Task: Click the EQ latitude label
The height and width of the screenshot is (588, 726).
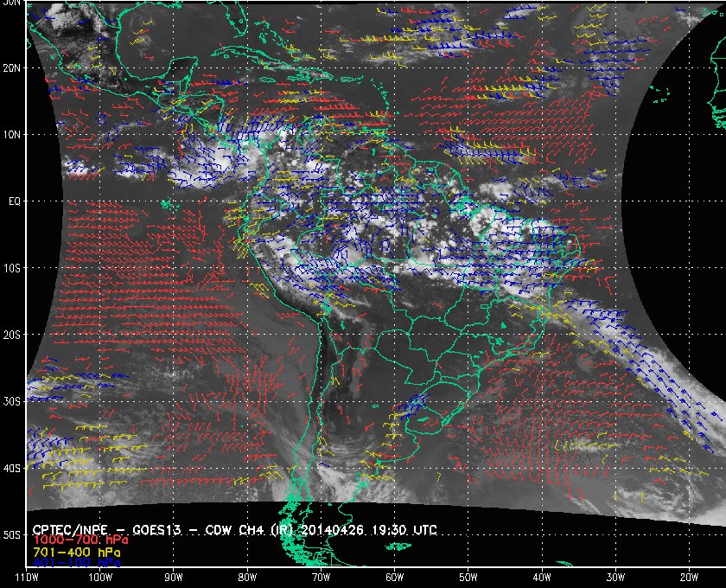Action: [x=14, y=201]
